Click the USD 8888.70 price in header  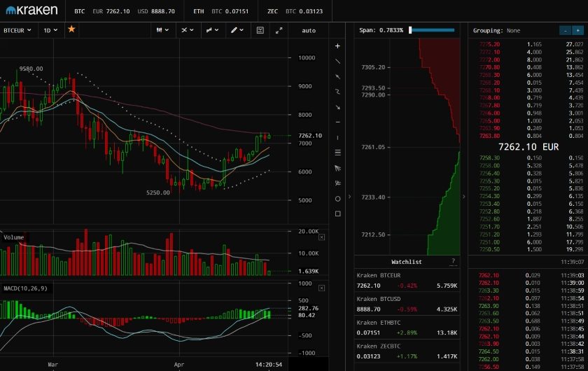[156, 11]
